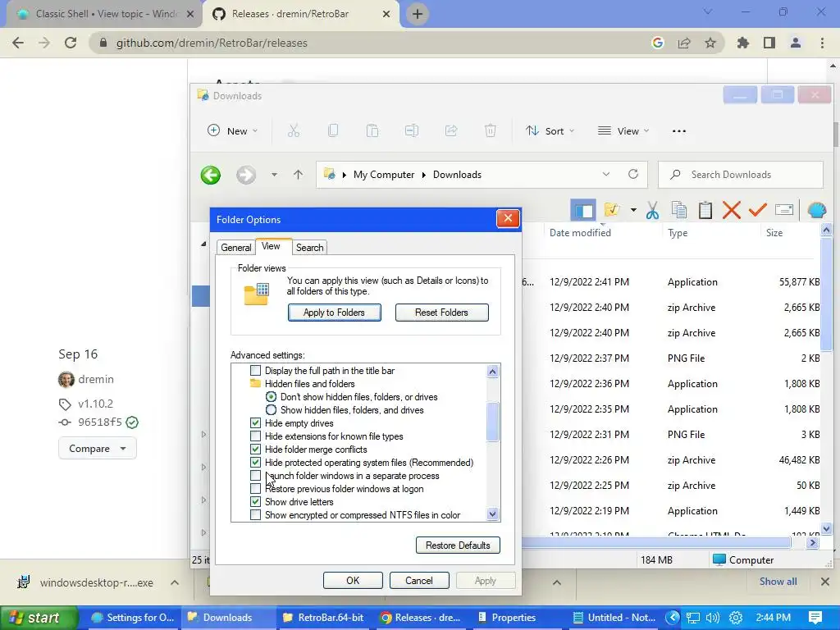Refresh the Downloads folder view
The width and height of the screenshot is (840, 630).
click(633, 174)
